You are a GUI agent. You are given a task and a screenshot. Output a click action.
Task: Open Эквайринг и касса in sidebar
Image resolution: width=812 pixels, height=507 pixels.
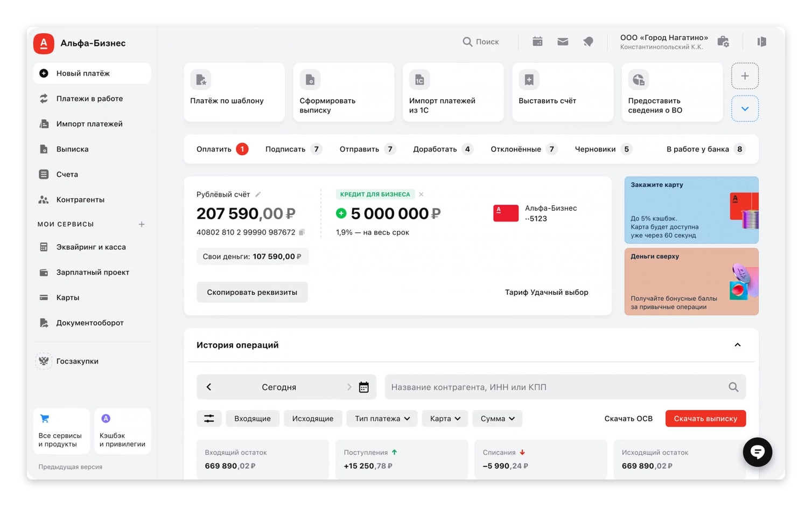click(x=92, y=247)
